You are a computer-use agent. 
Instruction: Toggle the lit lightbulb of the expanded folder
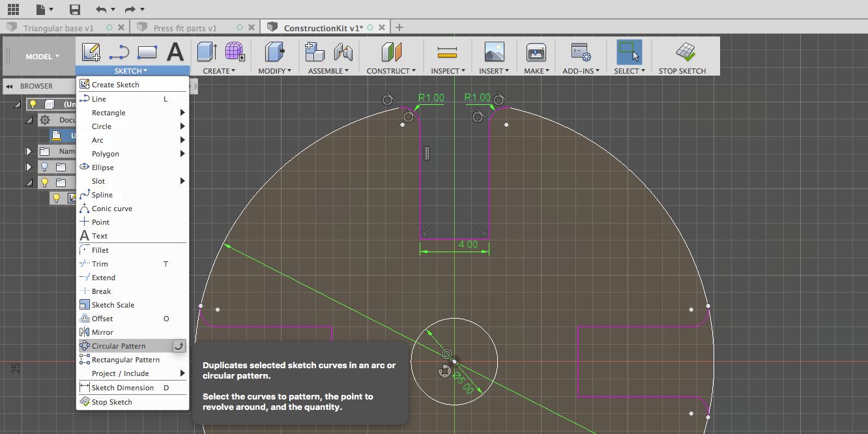click(45, 182)
